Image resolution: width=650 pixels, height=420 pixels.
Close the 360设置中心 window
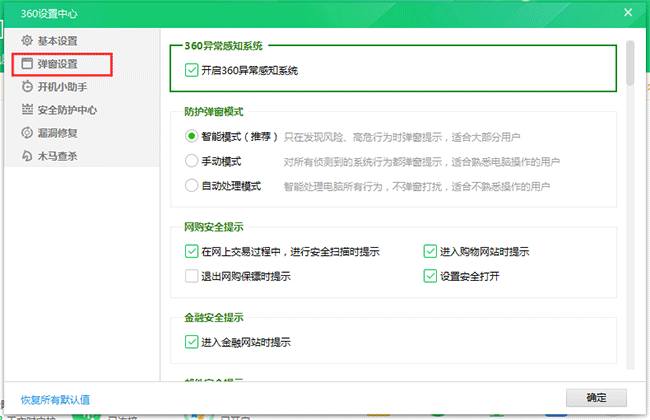(628, 12)
